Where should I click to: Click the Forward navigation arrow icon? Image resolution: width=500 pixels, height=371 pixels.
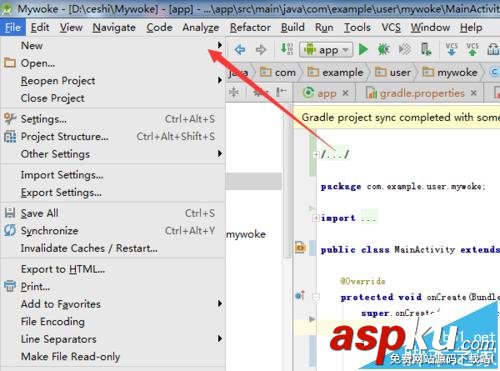261,50
